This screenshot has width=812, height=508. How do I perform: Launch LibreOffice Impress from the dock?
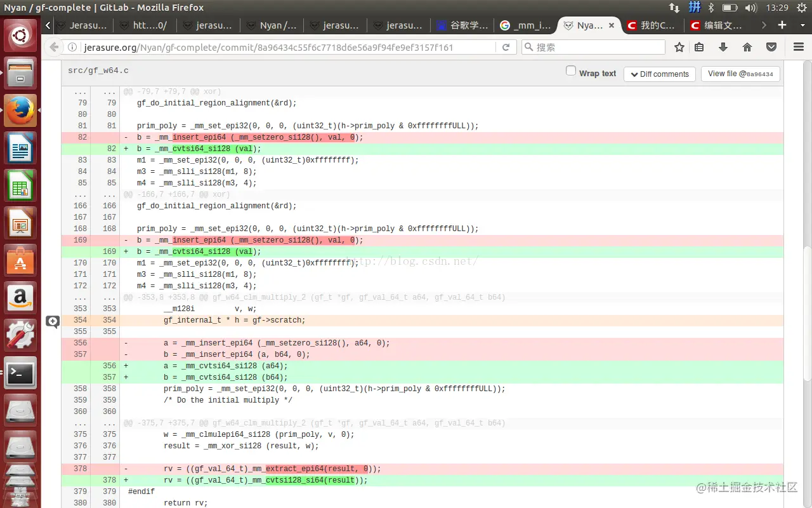[21, 222]
